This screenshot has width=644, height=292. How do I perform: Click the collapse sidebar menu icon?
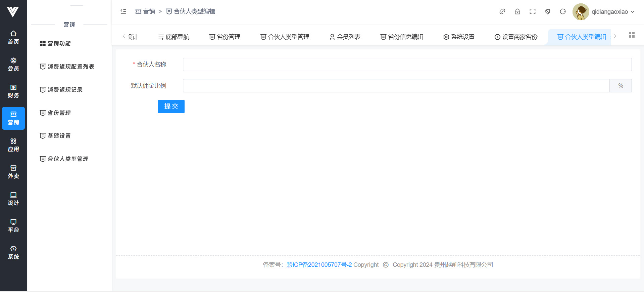(123, 11)
